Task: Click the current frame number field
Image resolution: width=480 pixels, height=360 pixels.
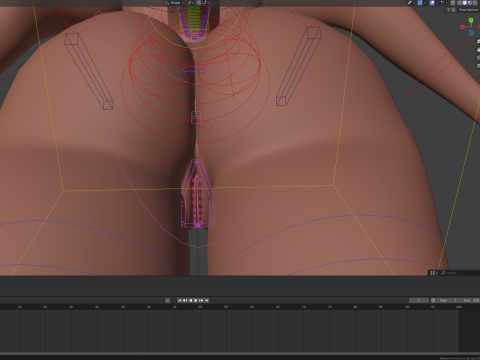Action: [x=419, y=300]
